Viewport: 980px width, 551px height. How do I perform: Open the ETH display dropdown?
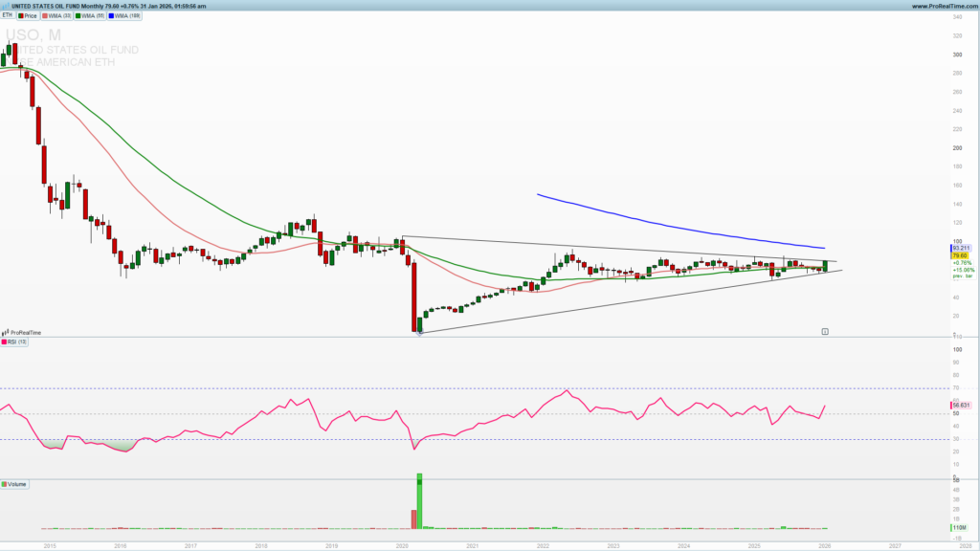(x=7, y=15)
